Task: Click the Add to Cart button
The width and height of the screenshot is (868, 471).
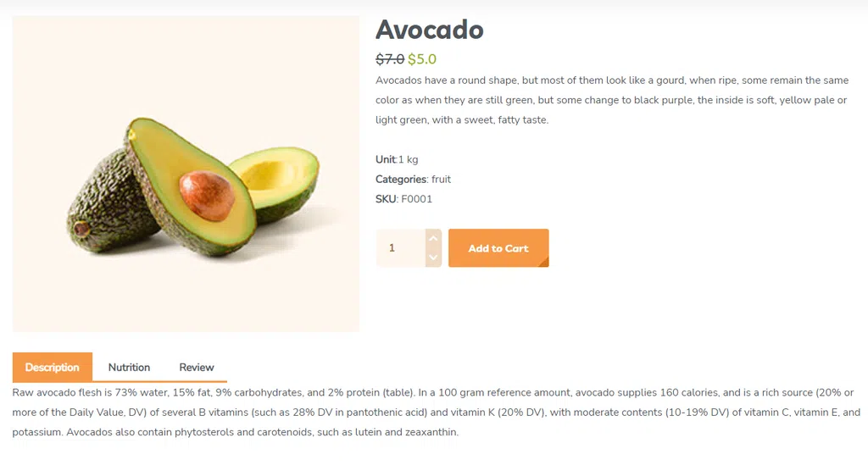Action: (x=498, y=248)
